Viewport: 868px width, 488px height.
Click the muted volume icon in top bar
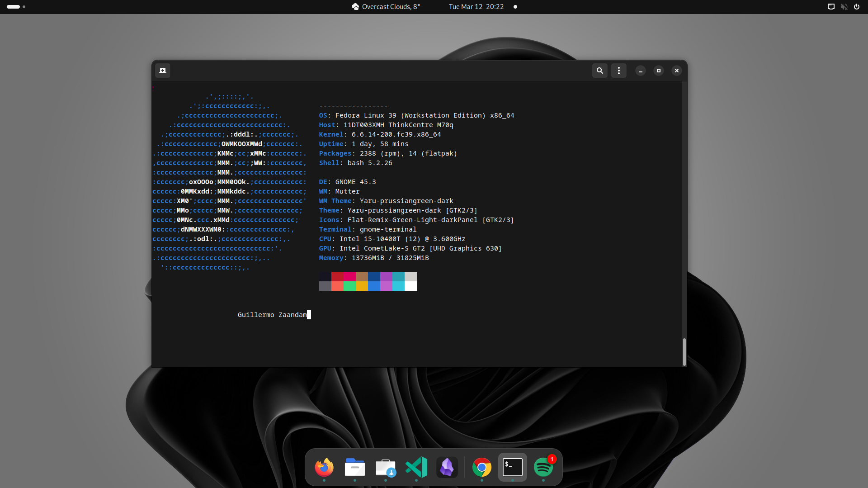(844, 7)
